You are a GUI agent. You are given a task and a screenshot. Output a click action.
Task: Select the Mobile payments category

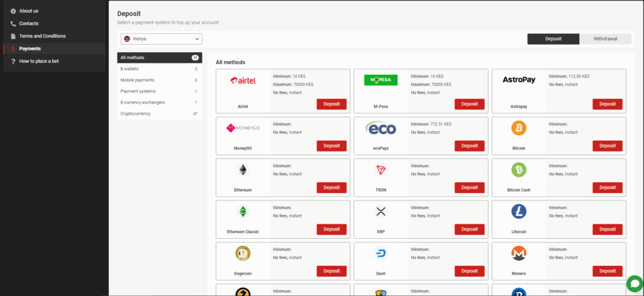tap(159, 80)
